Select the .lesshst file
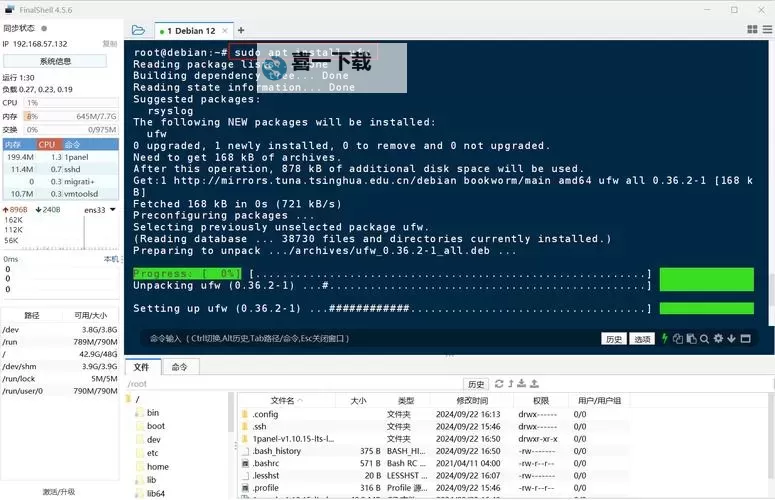 click(433, 475)
